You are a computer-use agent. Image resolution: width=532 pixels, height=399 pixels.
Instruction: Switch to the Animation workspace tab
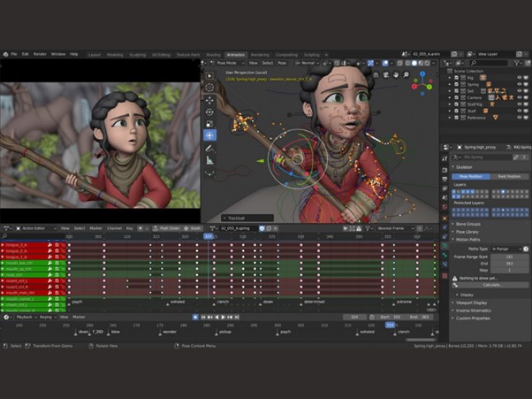click(235, 55)
